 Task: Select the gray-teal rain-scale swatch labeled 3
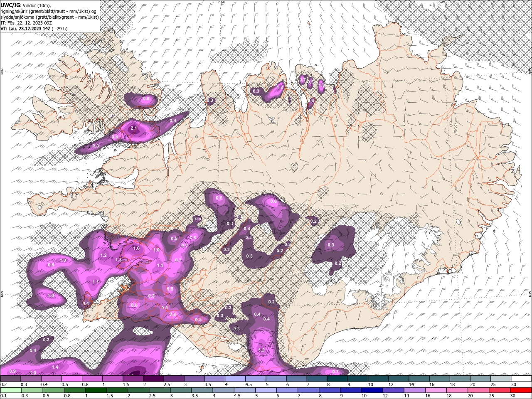(x=181, y=390)
